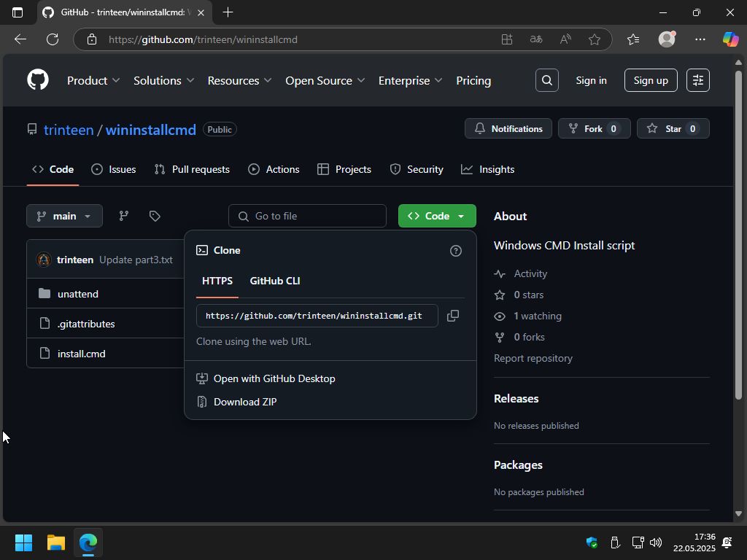Viewport: 747px width, 560px height.
Task: Open the branches view icon
Action: click(x=124, y=216)
